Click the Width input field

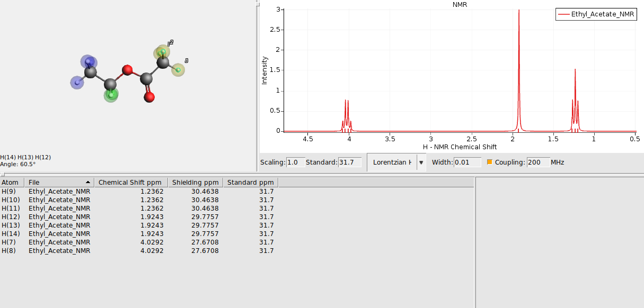click(466, 162)
